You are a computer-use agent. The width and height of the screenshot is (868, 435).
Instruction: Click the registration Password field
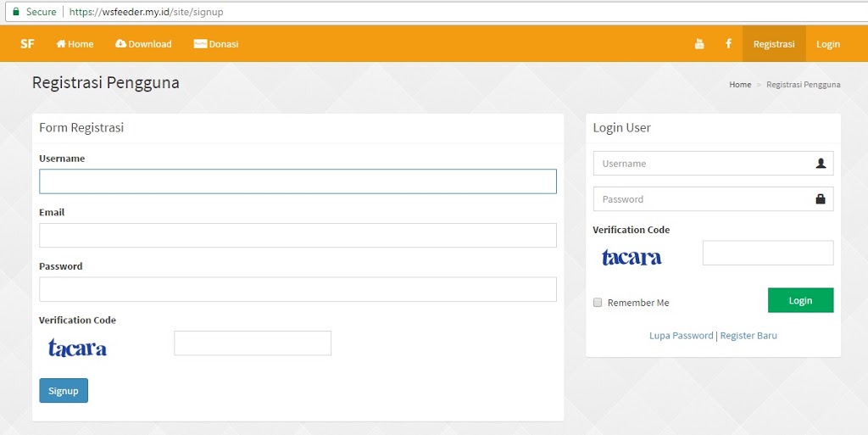point(298,289)
